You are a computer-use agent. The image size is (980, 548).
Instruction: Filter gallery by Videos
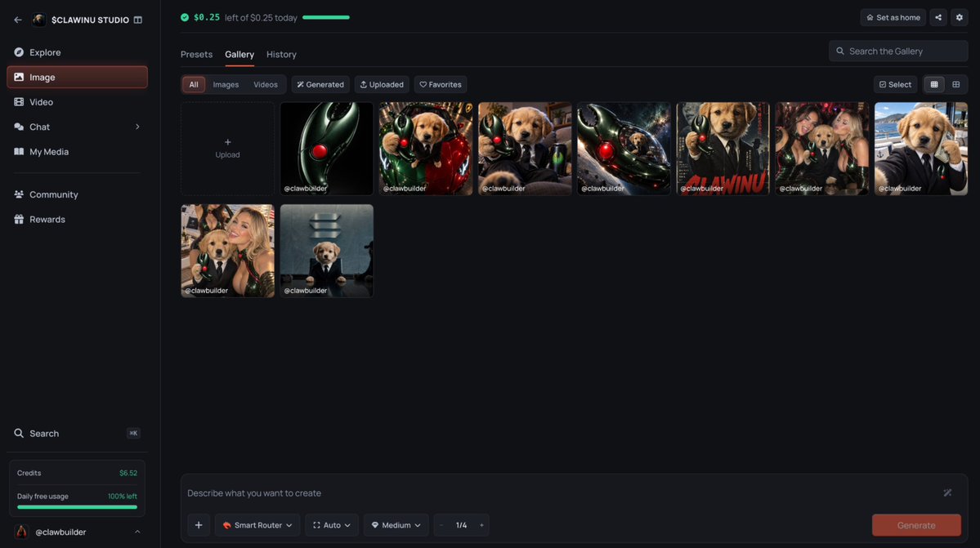266,84
